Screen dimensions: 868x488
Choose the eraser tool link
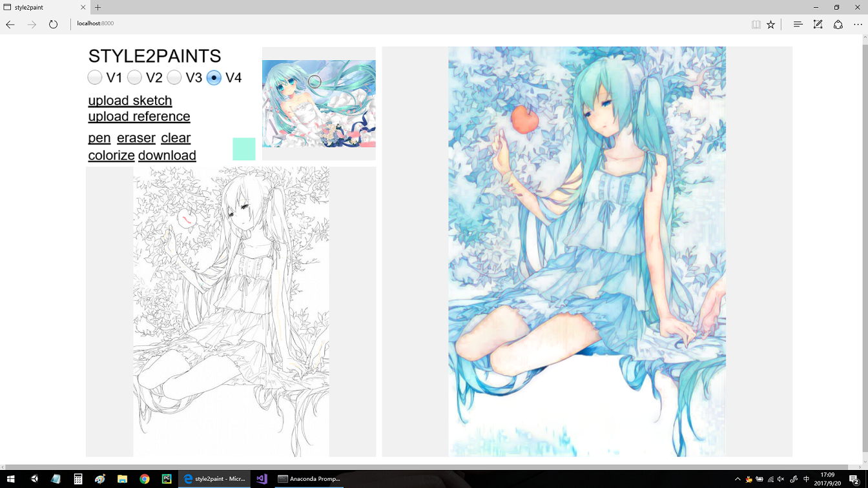click(x=136, y=138)
